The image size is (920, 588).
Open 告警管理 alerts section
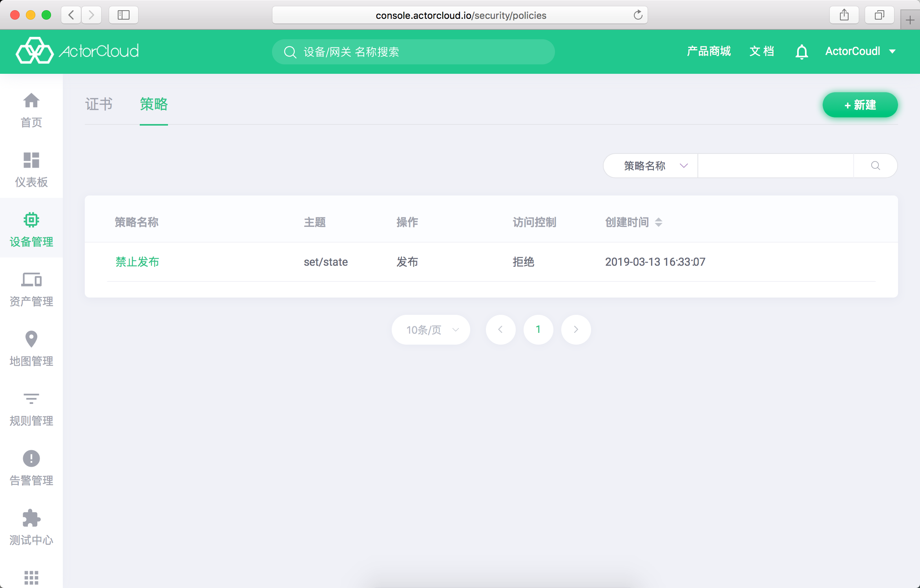coord(31,468)
